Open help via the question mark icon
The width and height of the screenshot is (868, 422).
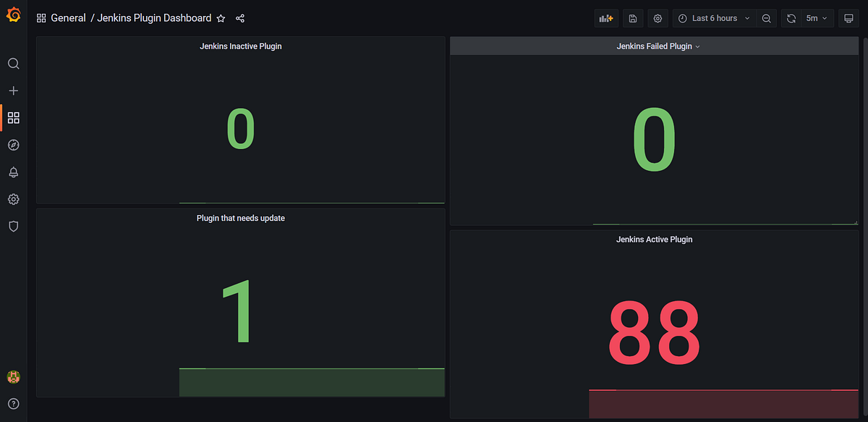(13, 403)
